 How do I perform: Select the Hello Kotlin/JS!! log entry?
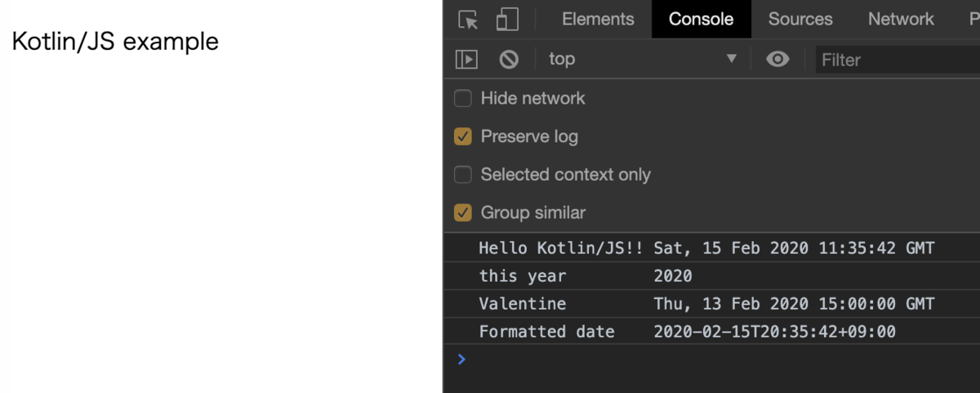[x=706, y=248]
